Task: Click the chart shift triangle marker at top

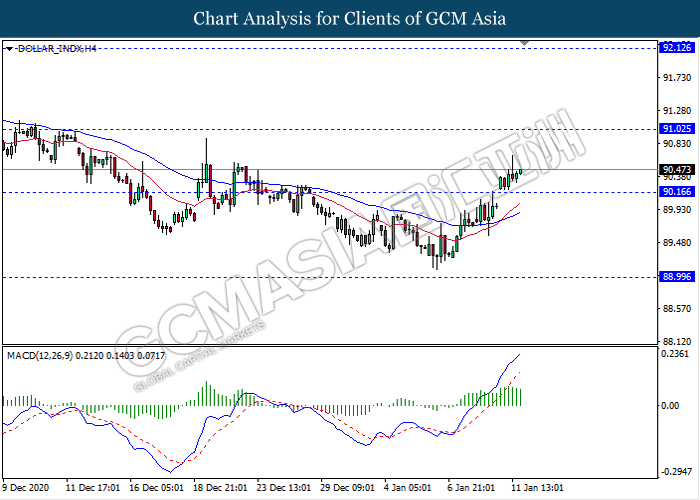Action: tap(523, 45)
